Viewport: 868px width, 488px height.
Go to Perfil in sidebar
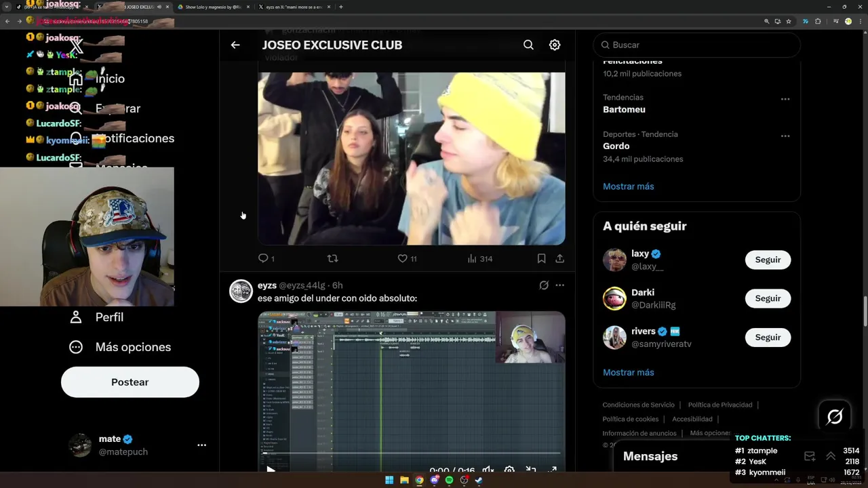(96, 317)
